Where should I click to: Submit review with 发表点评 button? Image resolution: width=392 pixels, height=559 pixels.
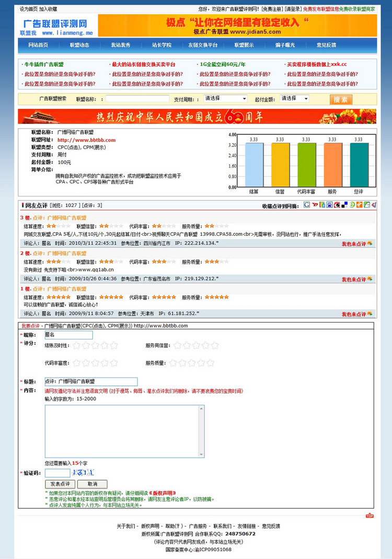pos(60,484)
